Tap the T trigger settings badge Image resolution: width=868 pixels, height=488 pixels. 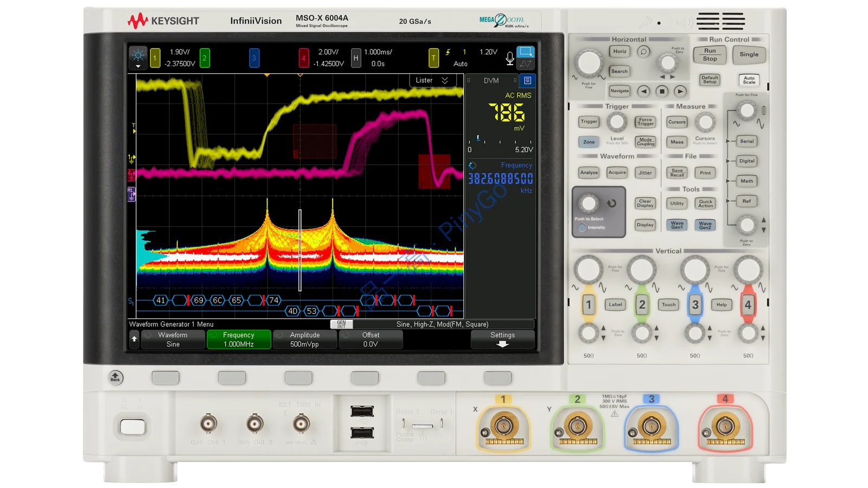[433, 58]
